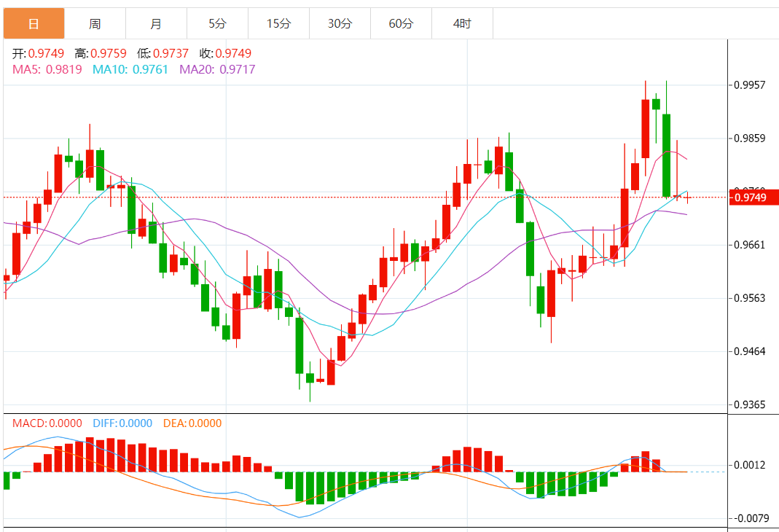The height and width of the screenshot is (532, 779).
Task: Click the red 0.9749 current price tag
Action: click(753, 197)
